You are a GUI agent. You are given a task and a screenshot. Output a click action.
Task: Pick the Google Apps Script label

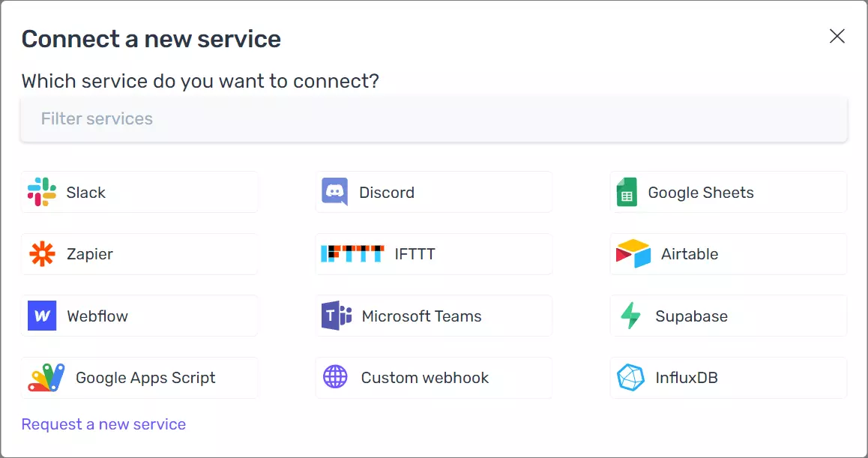pyautogui.click(x=145, y=378)
